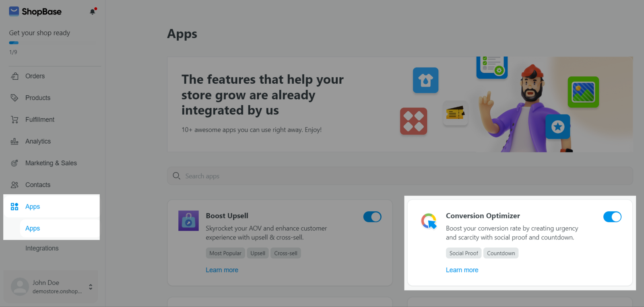Click the Search apps field
The height and width of the screenshot is (307, 644).
coord(400,176)
